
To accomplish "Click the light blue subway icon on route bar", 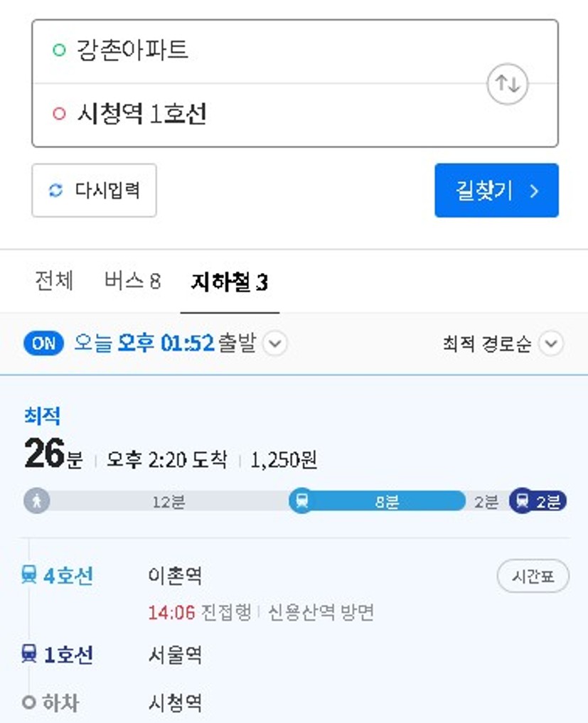I will click(301, 500).
